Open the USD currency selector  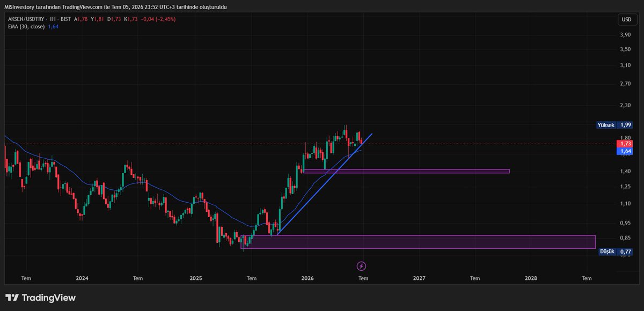point(626,19)
